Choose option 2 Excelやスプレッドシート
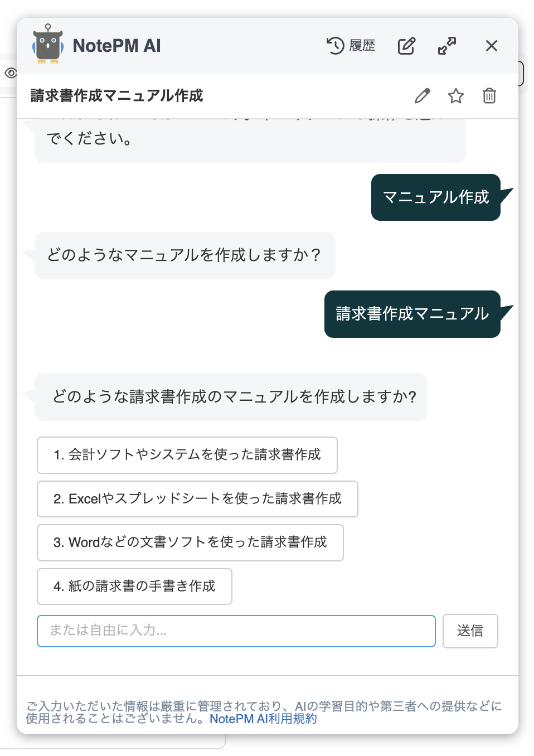The height and width of the screenshot is (756, 534). tap(197, 499)
